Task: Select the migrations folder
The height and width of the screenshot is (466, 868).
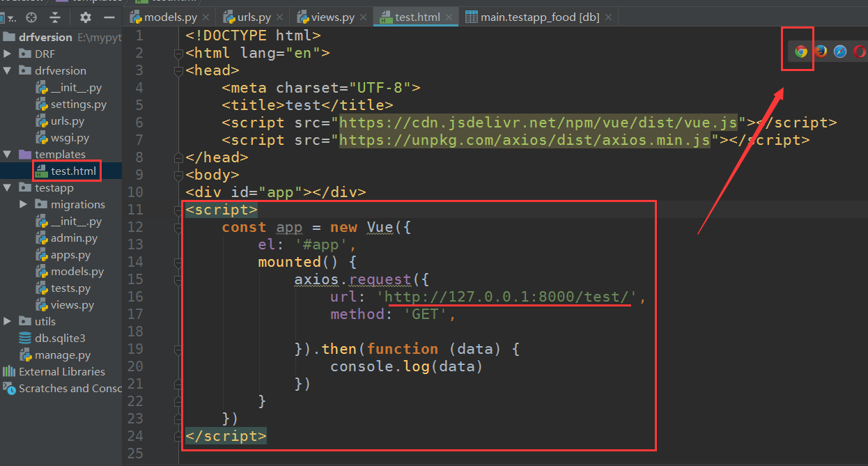Action: point(77,204)
